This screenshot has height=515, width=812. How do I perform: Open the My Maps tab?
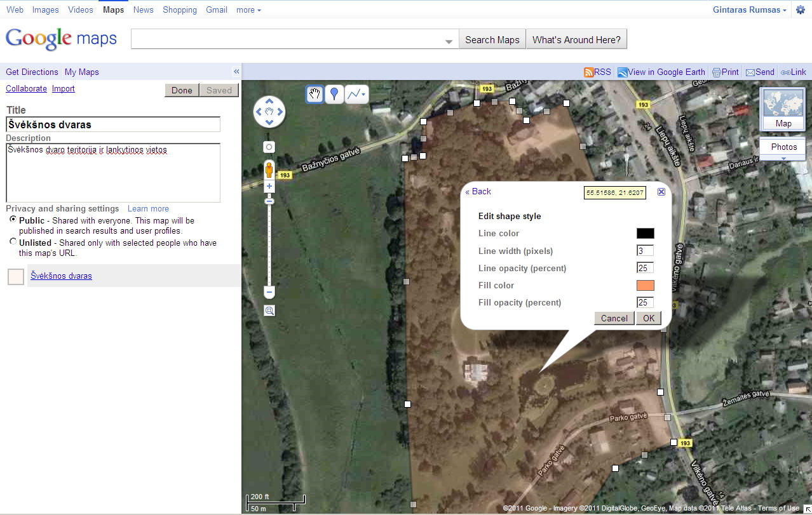[82, 72]
